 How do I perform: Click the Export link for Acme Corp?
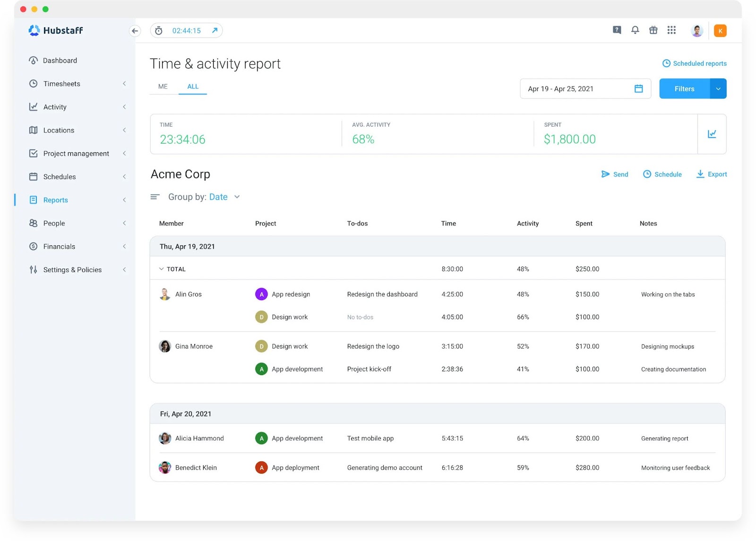pyautogui.click(x=712, y=174)
